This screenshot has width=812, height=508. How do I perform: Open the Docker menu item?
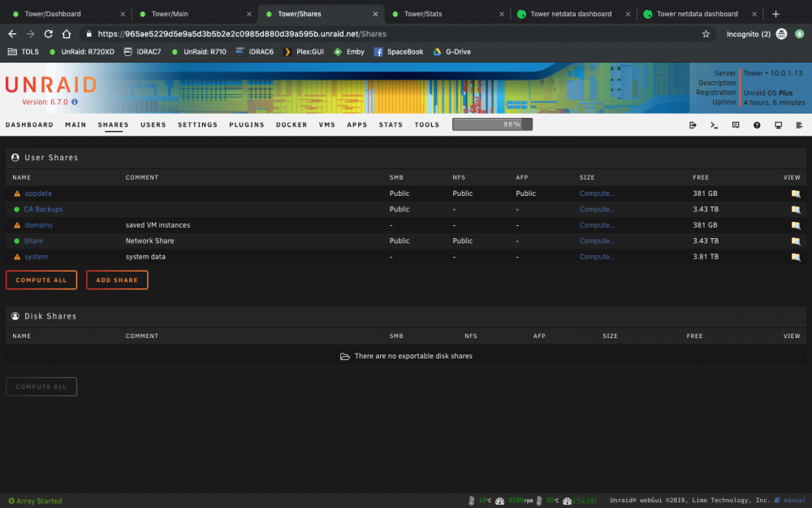point(292,125)
